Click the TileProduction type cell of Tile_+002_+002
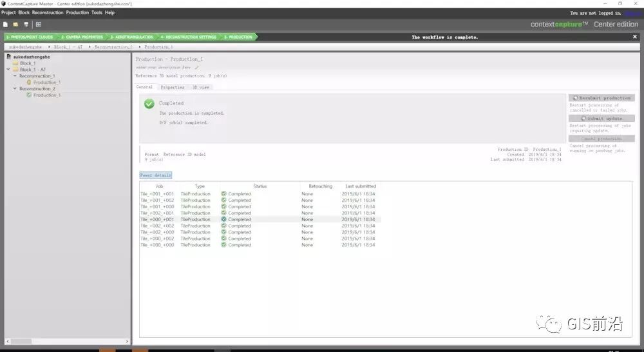644x352 pixels. (196, 226)
